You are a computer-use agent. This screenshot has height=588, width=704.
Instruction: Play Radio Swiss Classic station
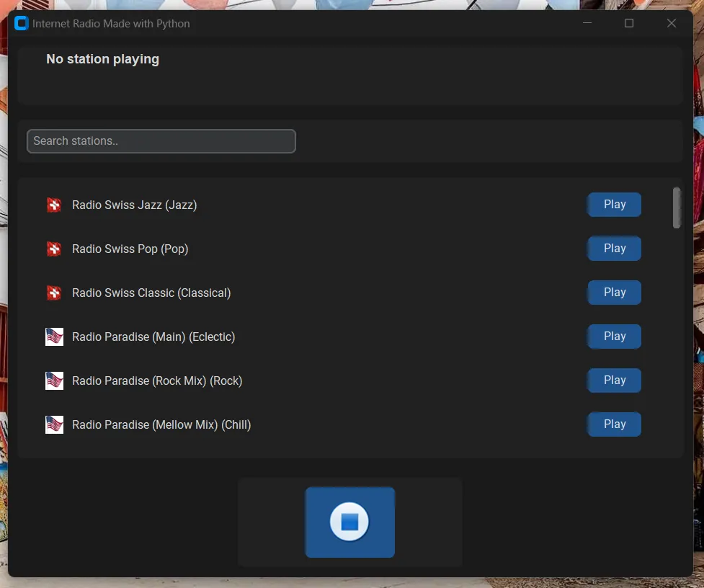coord(614,293)
